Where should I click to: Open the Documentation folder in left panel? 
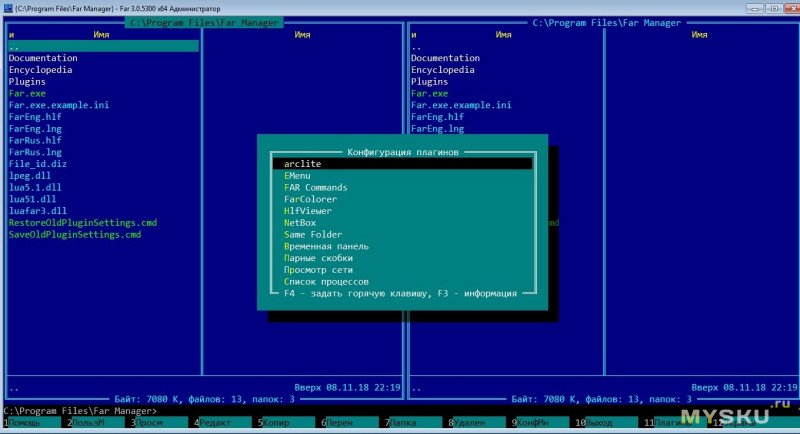pos(43,58)
